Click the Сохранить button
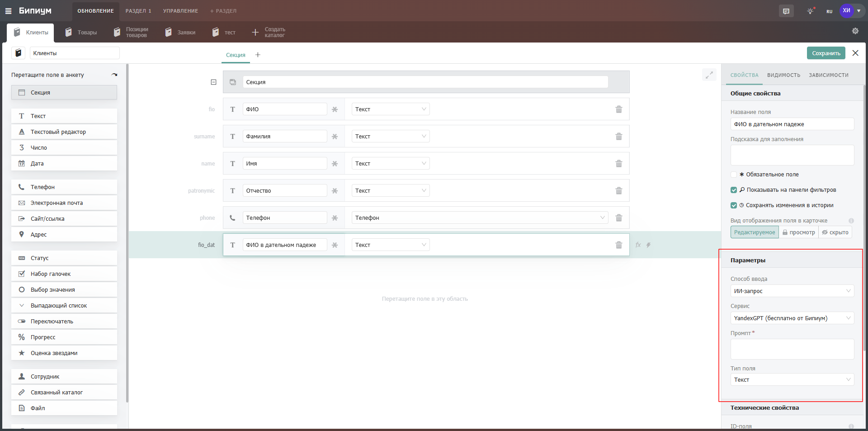Screen dimensions: 868x431 (x=826, y=53)
